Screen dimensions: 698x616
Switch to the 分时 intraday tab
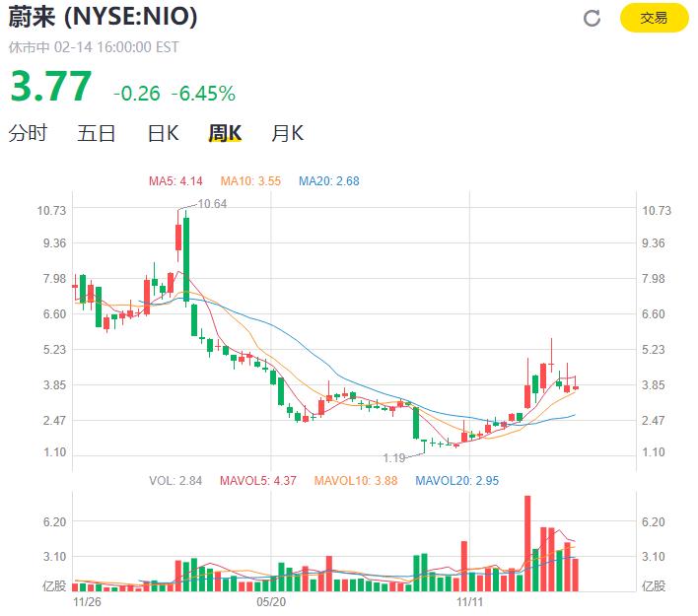(28, 133)
